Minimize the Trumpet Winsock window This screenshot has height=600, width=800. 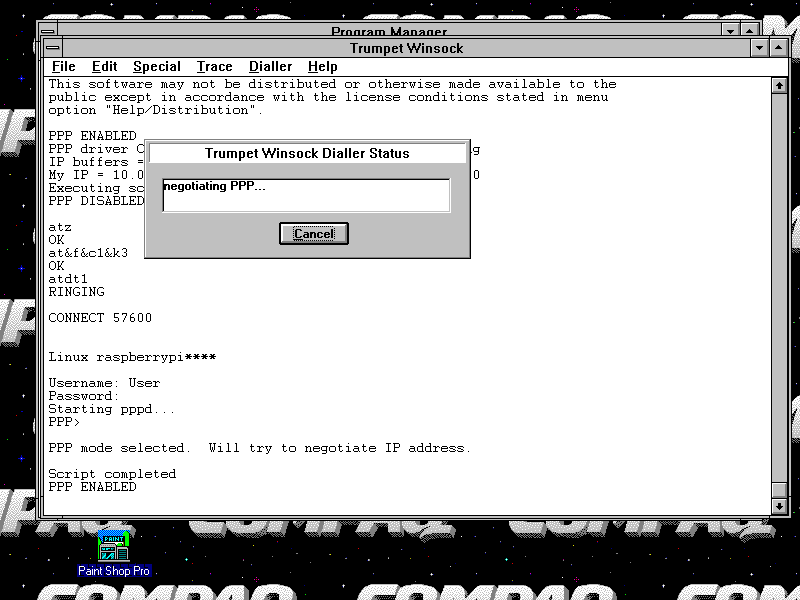(x=759, y=48)
